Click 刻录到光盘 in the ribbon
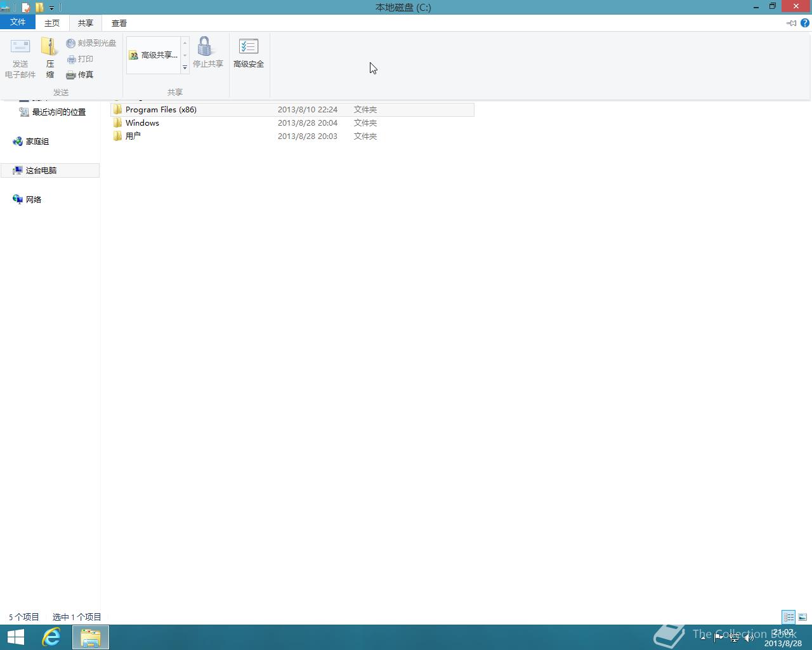 coord(91,43)
